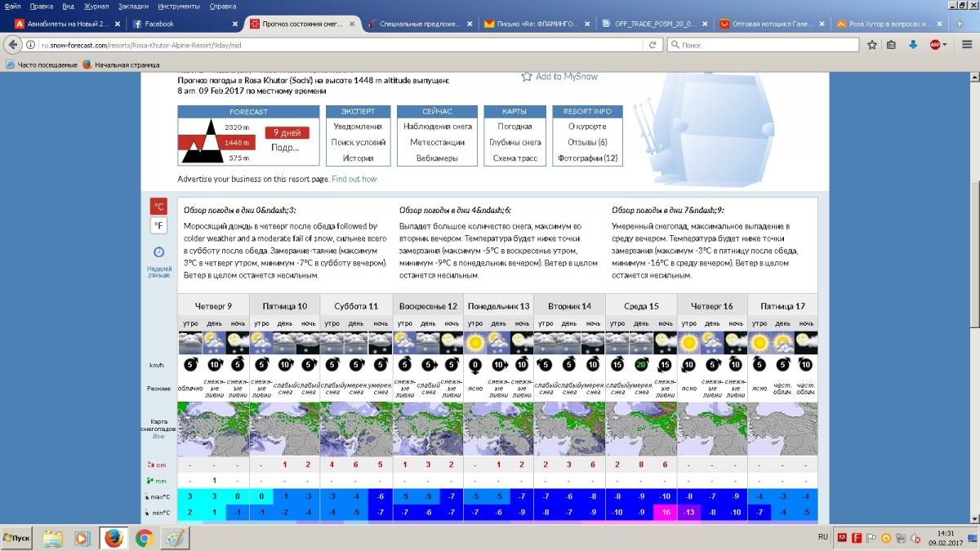Click the Среда 15 snowfall map thumbnail

pos(641,428)
